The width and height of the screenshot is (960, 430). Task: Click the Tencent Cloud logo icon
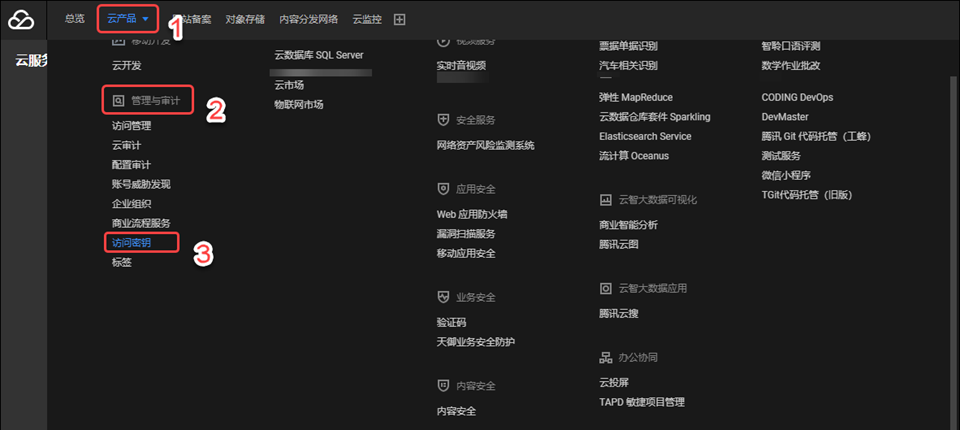click(x=22, y=19)
